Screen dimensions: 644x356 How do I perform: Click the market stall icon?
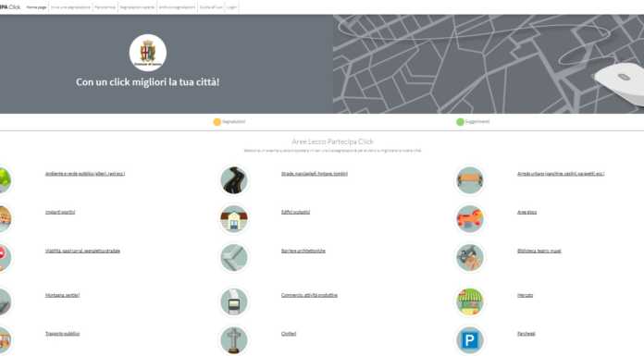pyautogui.click(x=470, y=301)
